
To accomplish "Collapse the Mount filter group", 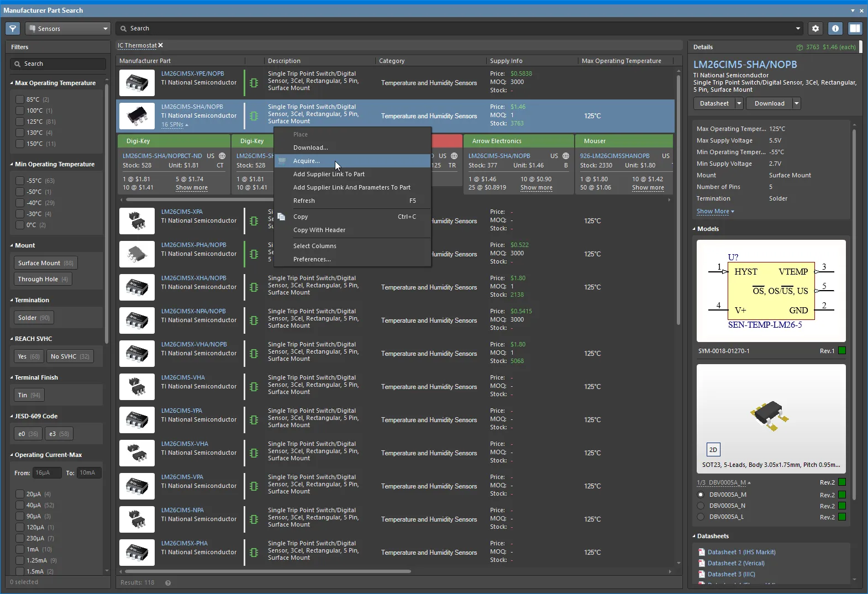I will (x=12, y=245).
